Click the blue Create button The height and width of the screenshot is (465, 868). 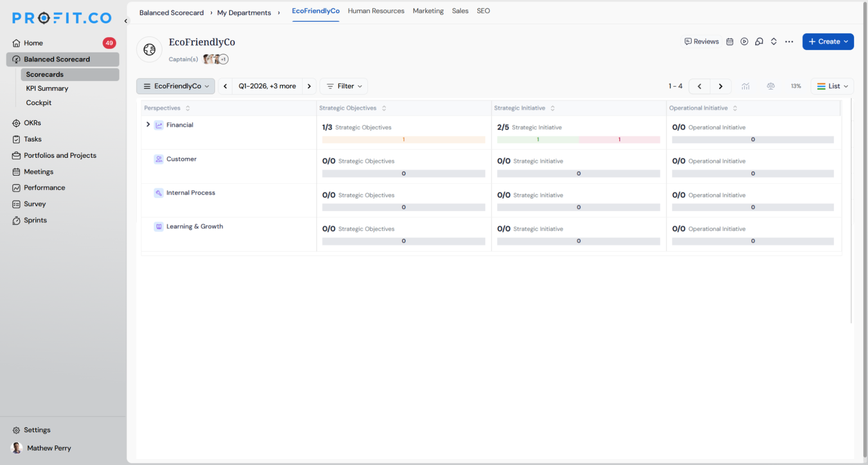[x=828, y=42]
